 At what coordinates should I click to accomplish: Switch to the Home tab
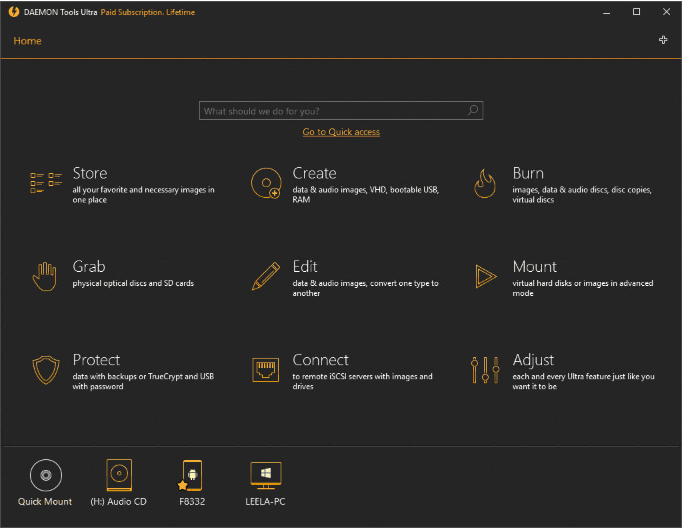[x=27, y=41]
